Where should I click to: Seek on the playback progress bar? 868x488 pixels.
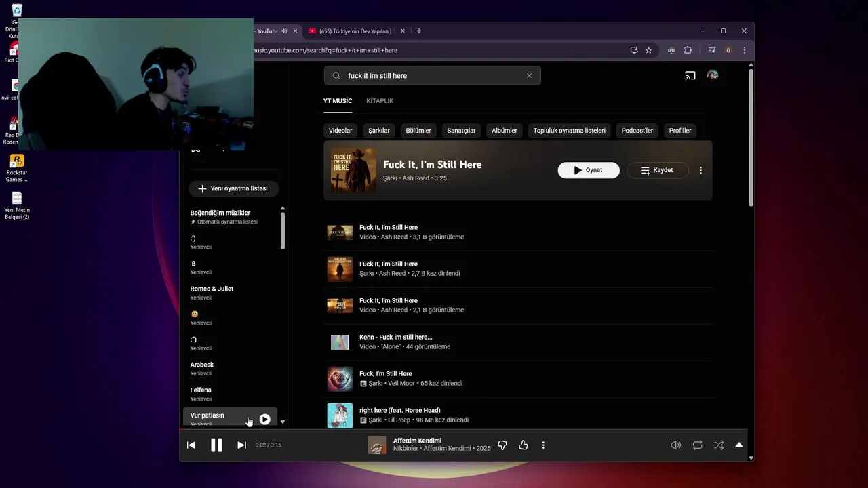coord(463,429)
